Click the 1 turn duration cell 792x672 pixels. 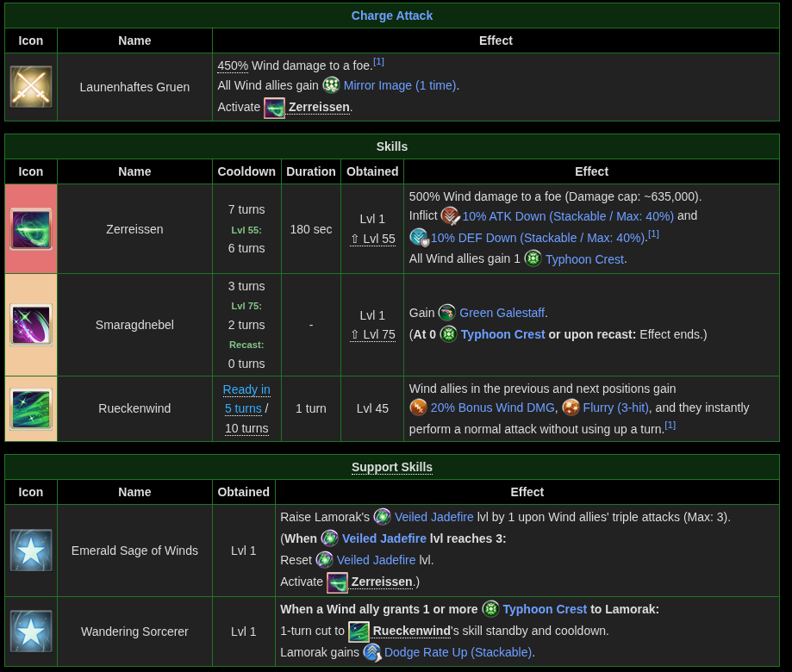point(311,408)
